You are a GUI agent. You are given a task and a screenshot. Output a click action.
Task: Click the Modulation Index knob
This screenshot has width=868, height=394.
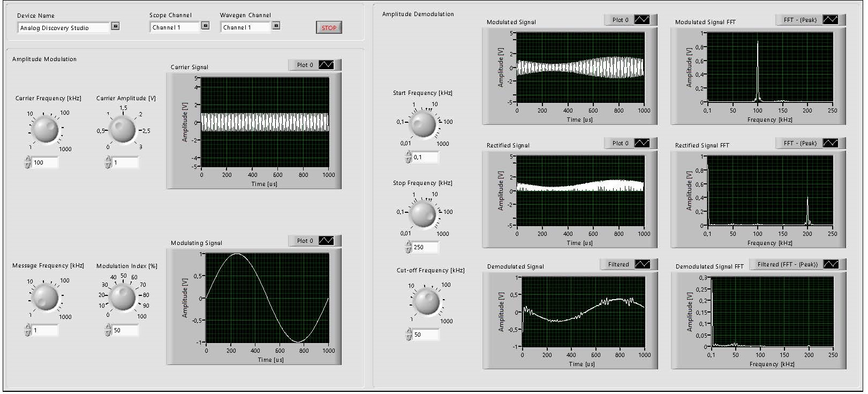click(123, 298)
